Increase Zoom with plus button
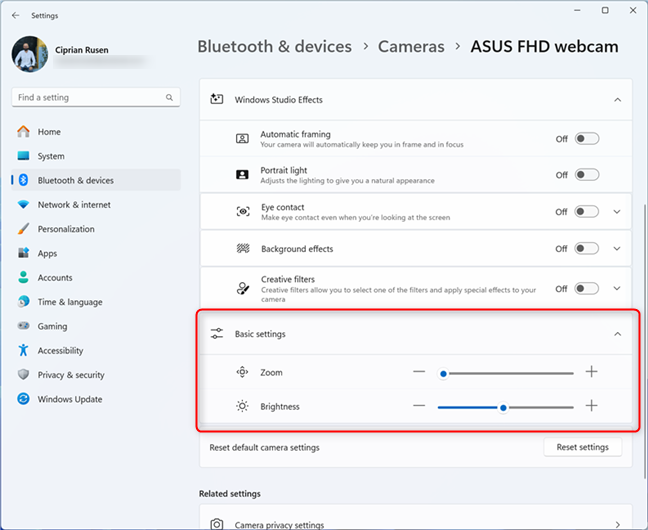648x530 pixels. [x=591, y=372]
